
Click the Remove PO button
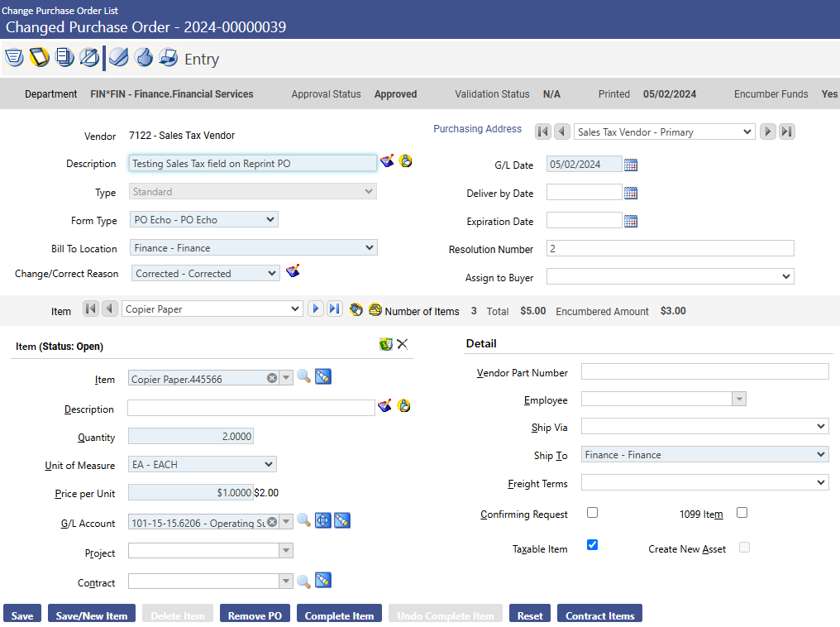[255, 615]
